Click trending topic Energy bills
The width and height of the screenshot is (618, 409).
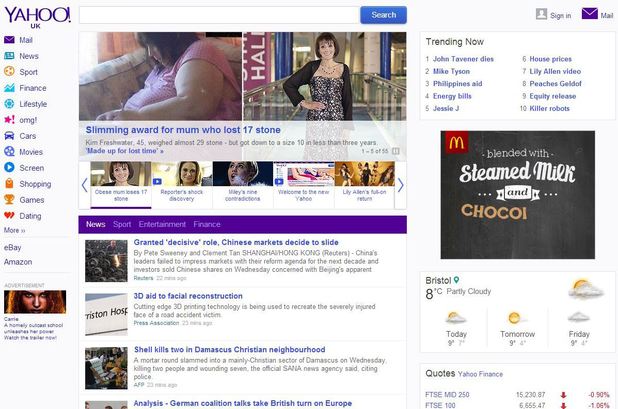[x=452, y=96]
